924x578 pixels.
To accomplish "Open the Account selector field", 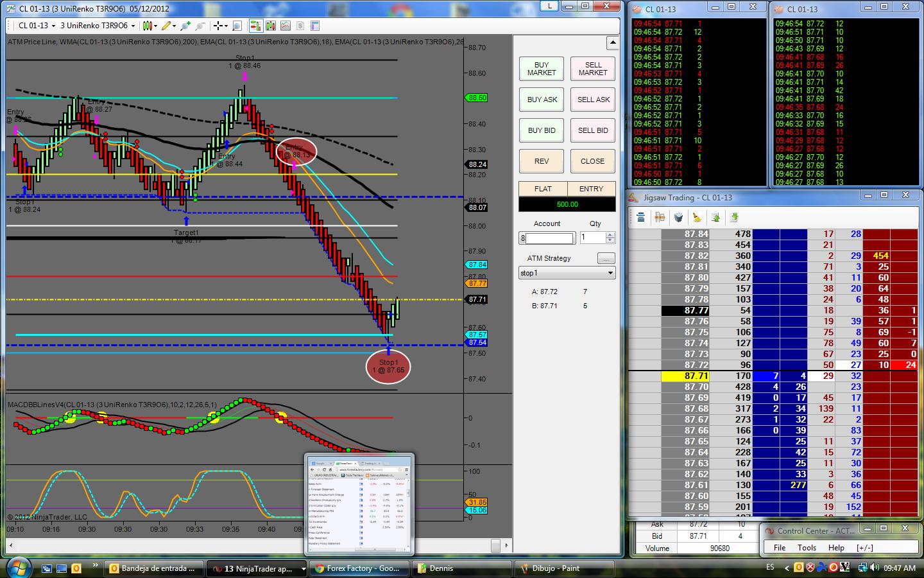I will [547, 238].
